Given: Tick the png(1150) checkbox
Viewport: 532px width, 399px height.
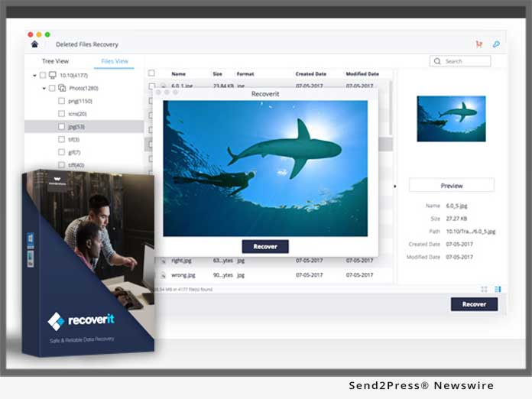Looking at the screenshot, I should point(62,101).
